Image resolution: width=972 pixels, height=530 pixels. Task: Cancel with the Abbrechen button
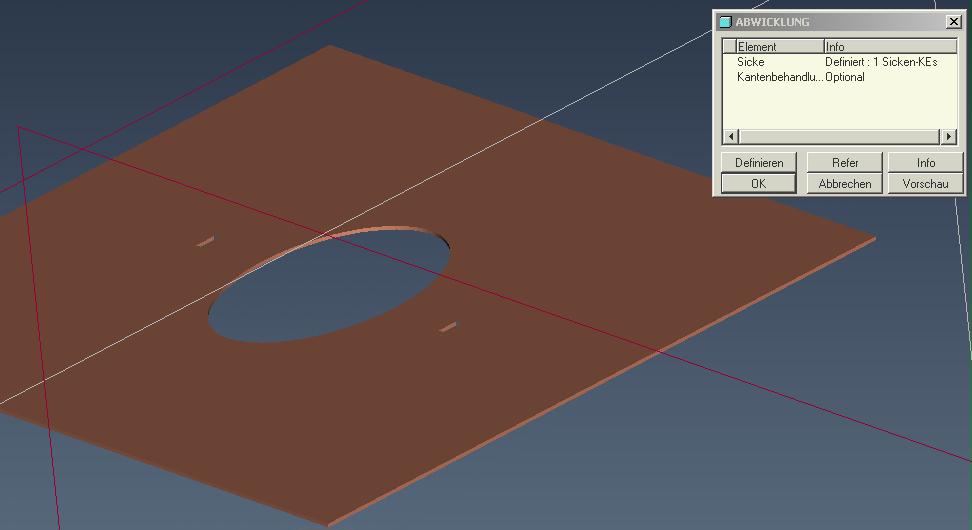(844, 183)
